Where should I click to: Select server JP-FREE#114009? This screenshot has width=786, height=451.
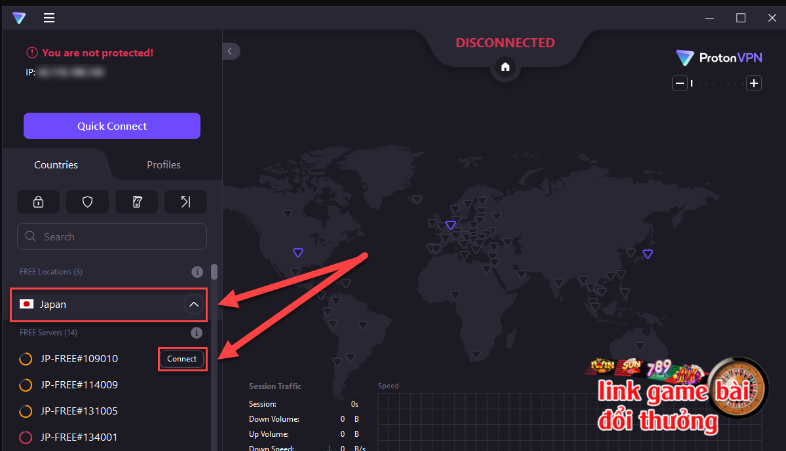(x=79, y=385)
